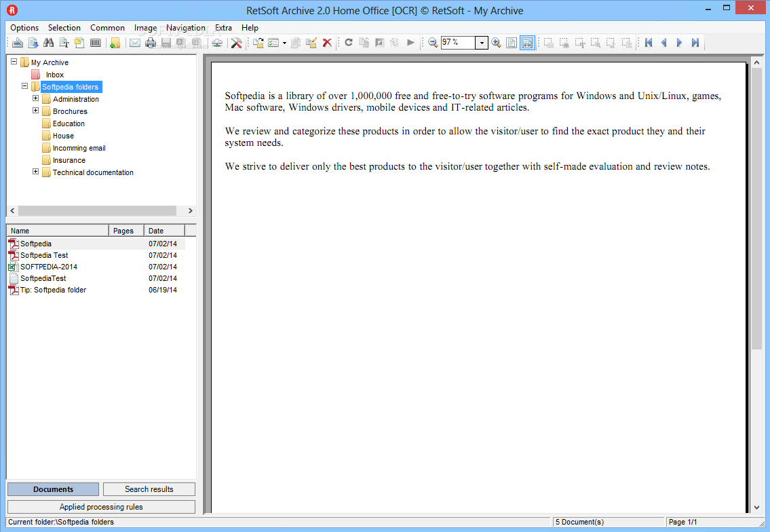
Task: Open the Common menu
Action: coord(108,28)
